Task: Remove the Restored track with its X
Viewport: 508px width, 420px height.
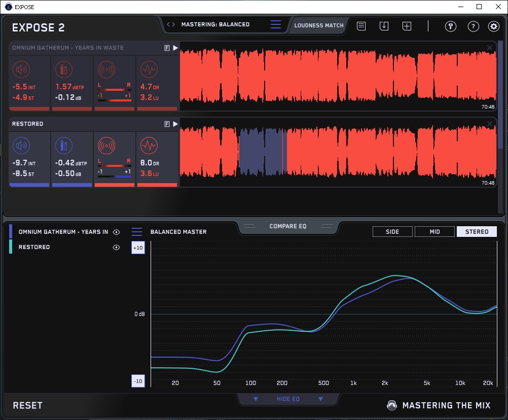Action: [x=490, y=124]
